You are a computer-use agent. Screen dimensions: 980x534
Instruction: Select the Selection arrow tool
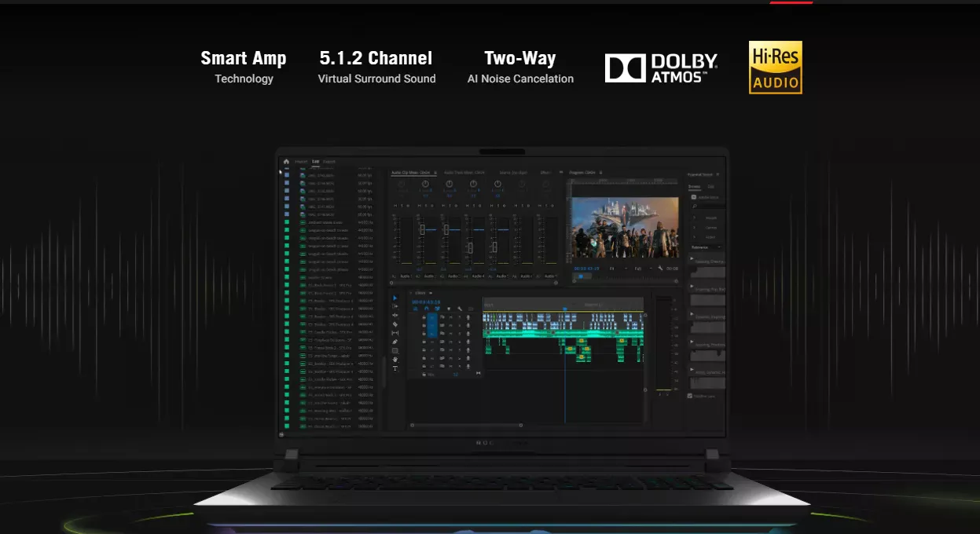tap(395, 298)
